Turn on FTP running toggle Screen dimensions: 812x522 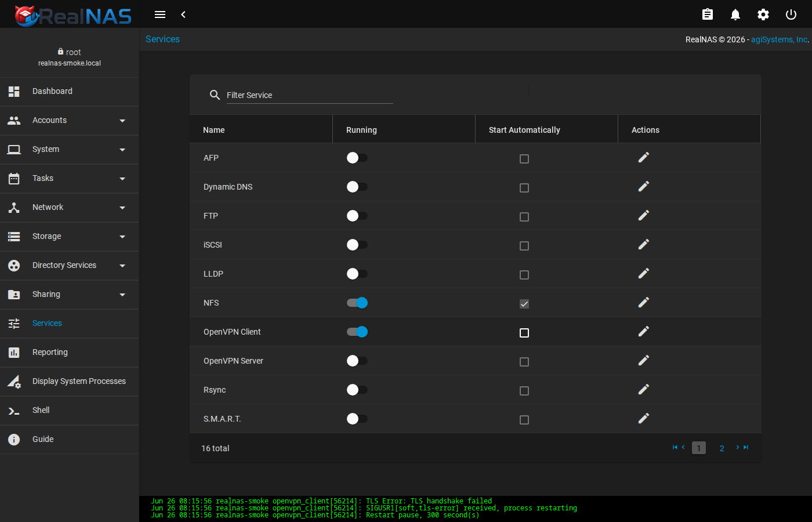tap(357, 216)
